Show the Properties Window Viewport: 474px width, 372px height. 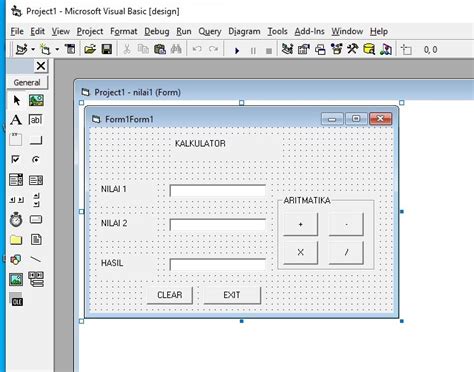click(303, 49)
